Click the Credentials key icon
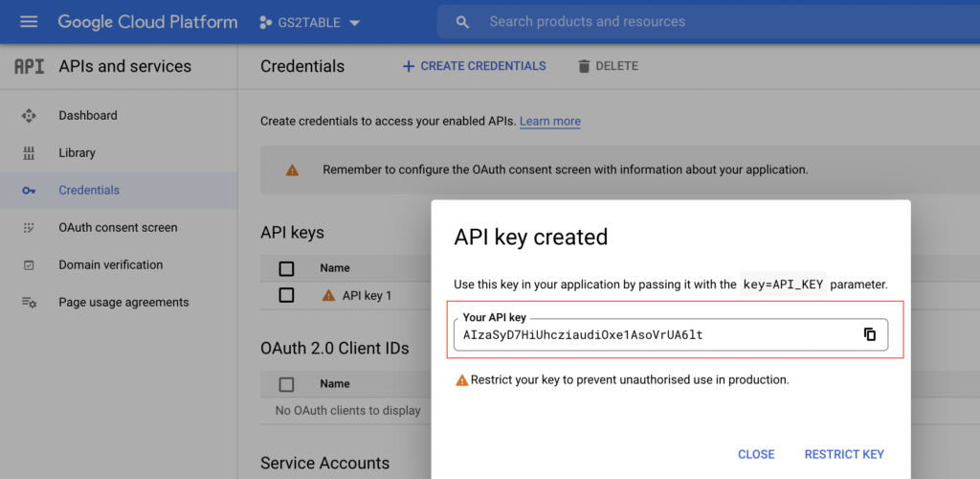 (x=29, y=191)
